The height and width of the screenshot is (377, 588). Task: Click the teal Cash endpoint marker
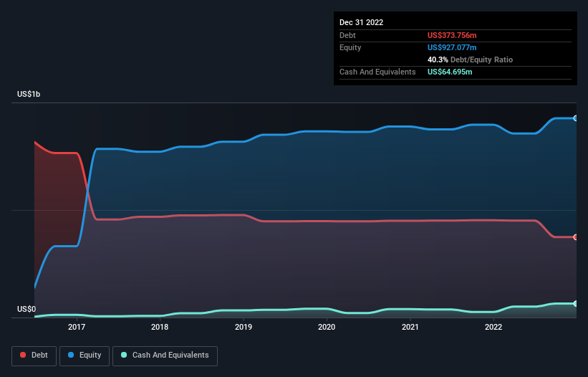coord(576,303)
